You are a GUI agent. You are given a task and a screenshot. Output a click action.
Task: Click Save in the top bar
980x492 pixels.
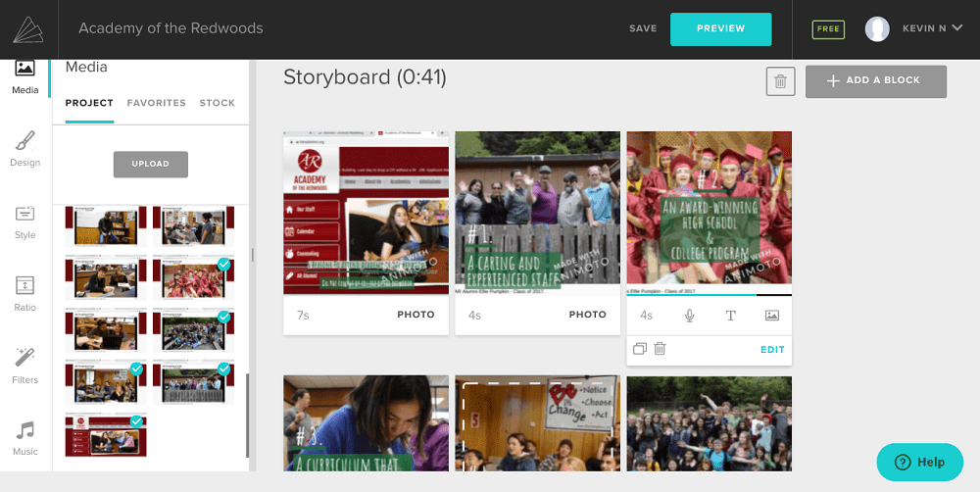(643, 28)
